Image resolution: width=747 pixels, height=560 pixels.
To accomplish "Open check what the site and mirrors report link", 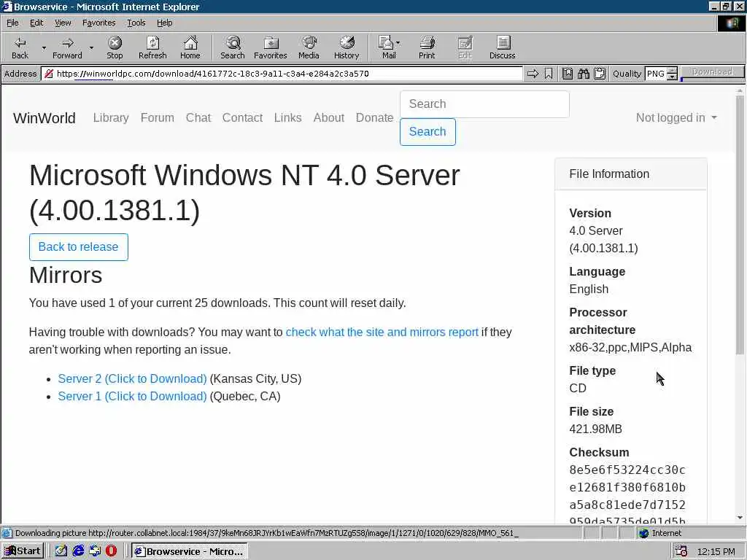I will coord(382,332).
